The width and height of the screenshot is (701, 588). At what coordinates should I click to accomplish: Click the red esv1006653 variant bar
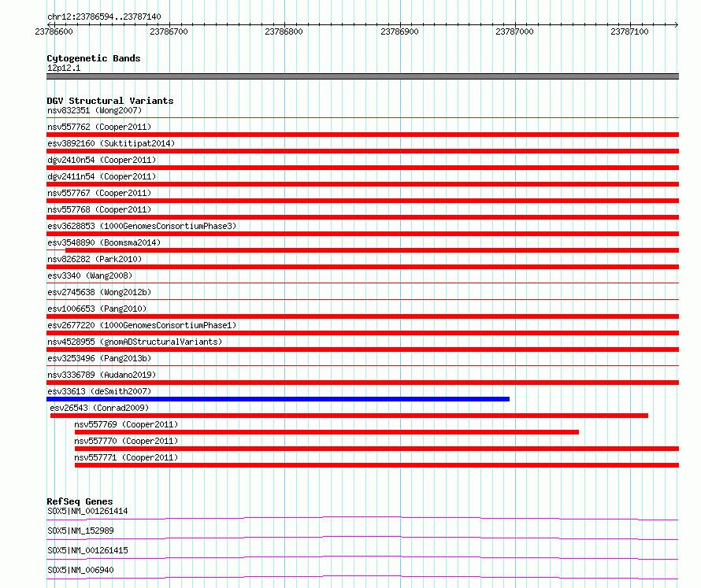pos(362,316)
